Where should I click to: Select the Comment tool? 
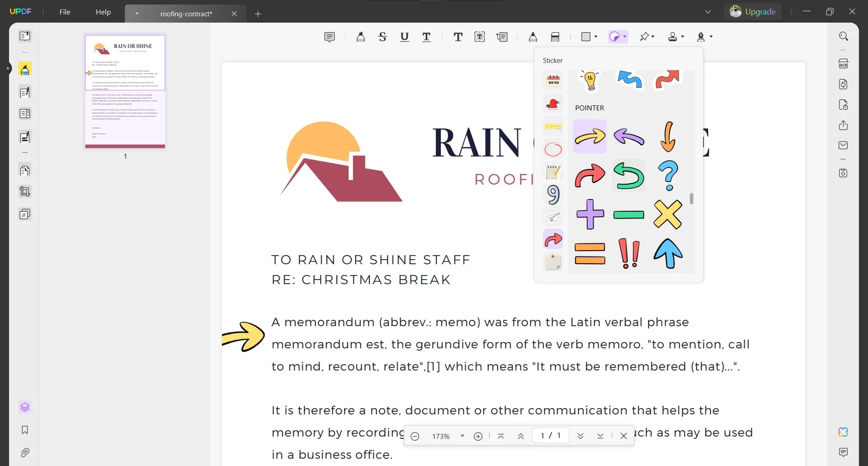pyautogui.click(x=330, y=37)
